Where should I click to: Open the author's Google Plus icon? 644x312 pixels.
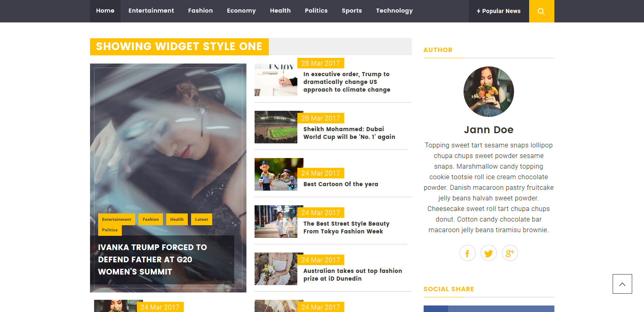pos(510,253)
